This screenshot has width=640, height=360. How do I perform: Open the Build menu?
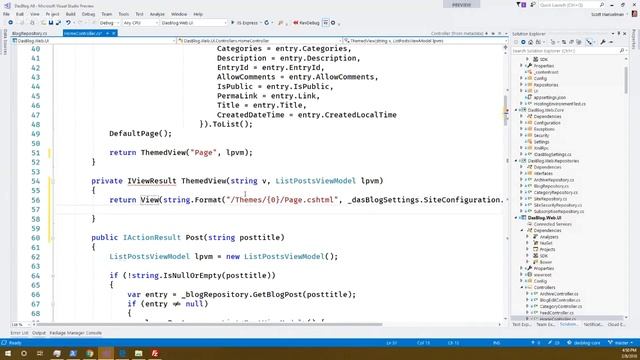tap(71, 14)
